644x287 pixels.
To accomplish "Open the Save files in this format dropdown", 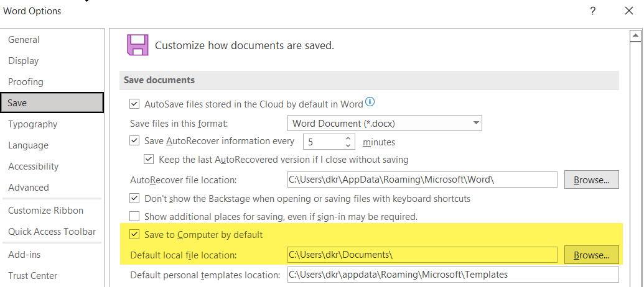I will point(385,123).
